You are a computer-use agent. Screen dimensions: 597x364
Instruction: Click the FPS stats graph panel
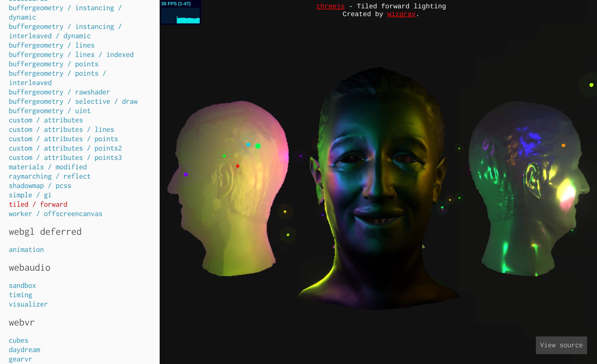(x=180, y=12)
